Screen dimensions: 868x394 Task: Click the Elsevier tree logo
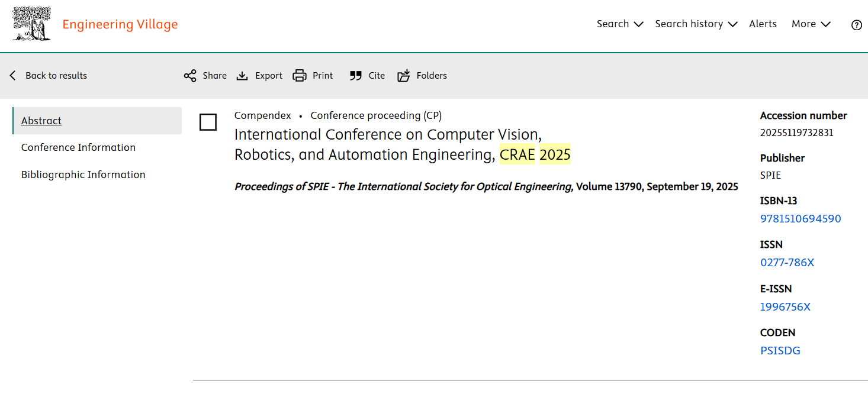31,24
